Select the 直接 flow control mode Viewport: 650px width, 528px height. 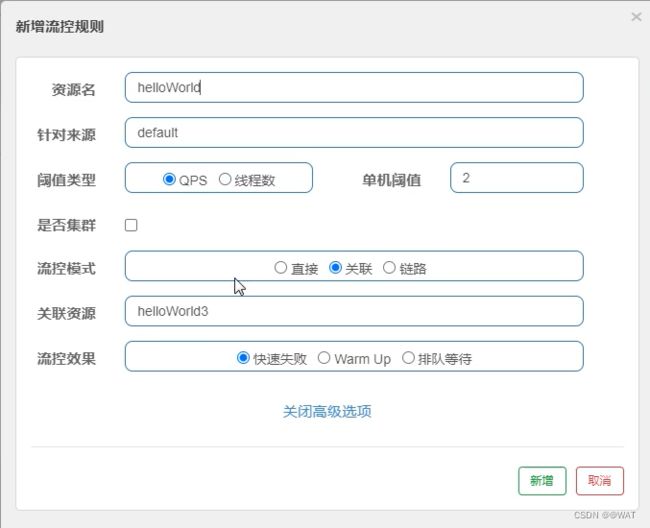(281, 267)
